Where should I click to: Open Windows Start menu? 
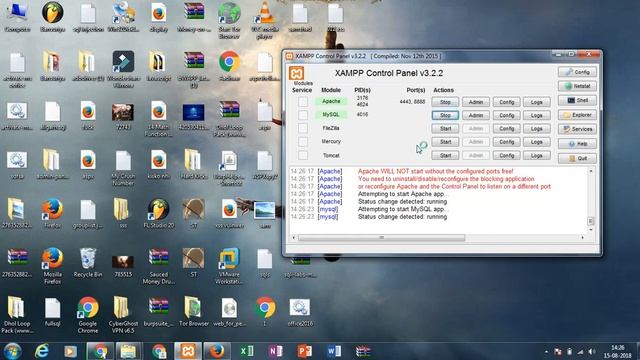12,351
